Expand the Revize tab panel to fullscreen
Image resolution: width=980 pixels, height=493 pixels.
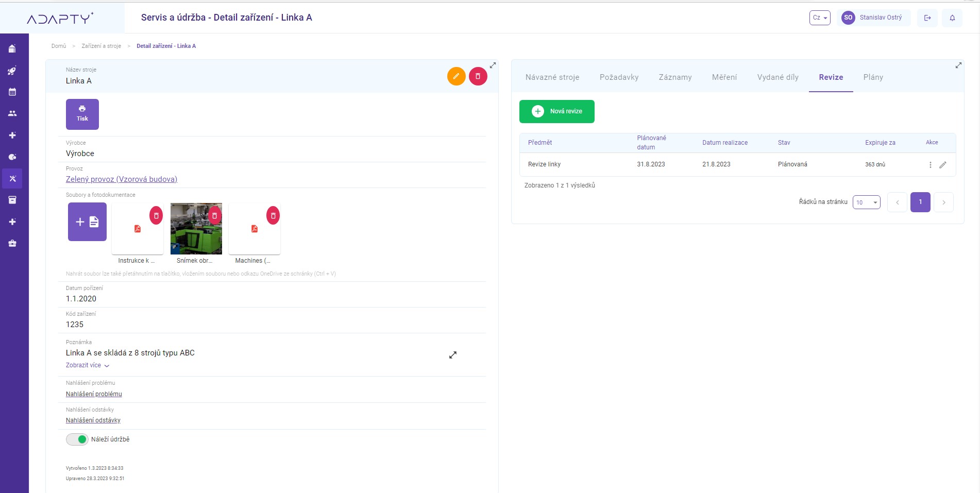[x=958, y=65]
